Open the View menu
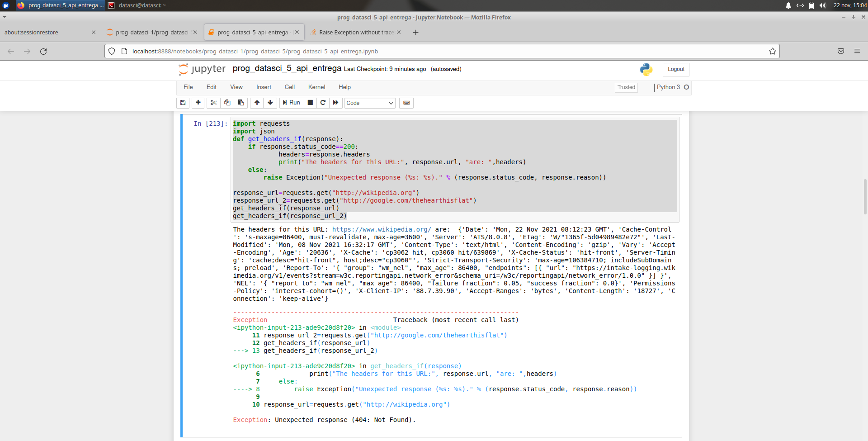The height and width of the screenshot is (441, 868). pos(236,87)
